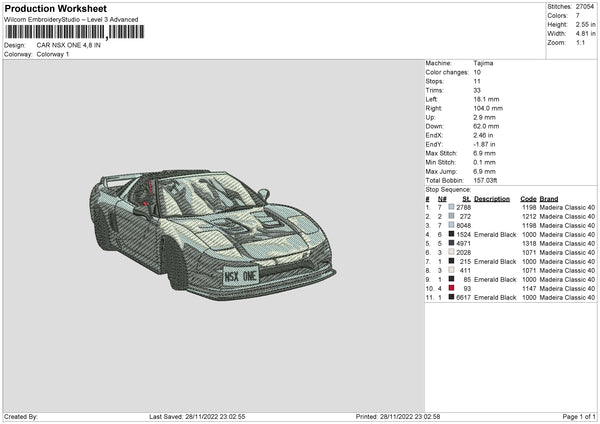
Task: Pick the cream swatch in stop 6
Action: pos(452,252)
